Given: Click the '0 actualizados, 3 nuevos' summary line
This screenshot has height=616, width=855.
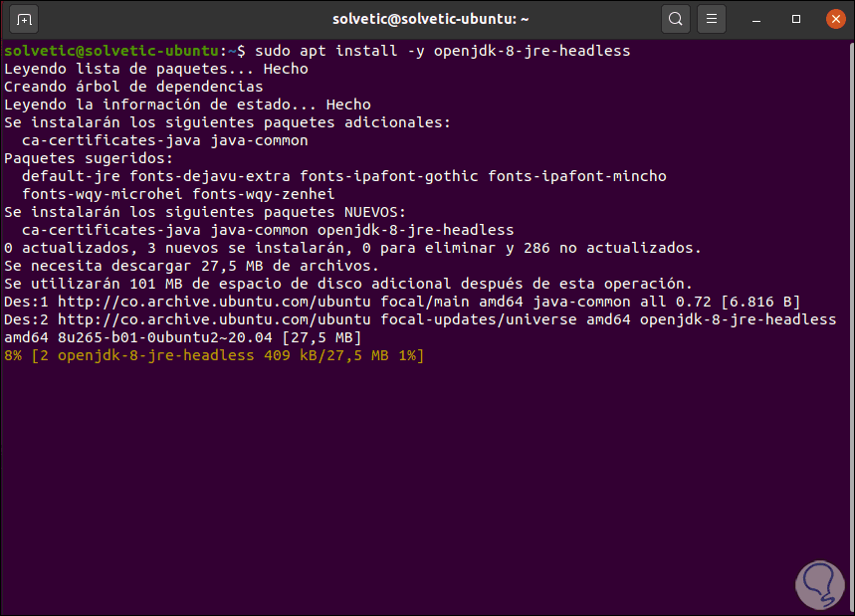Looking at the screenshot, I should pos(353,248).
